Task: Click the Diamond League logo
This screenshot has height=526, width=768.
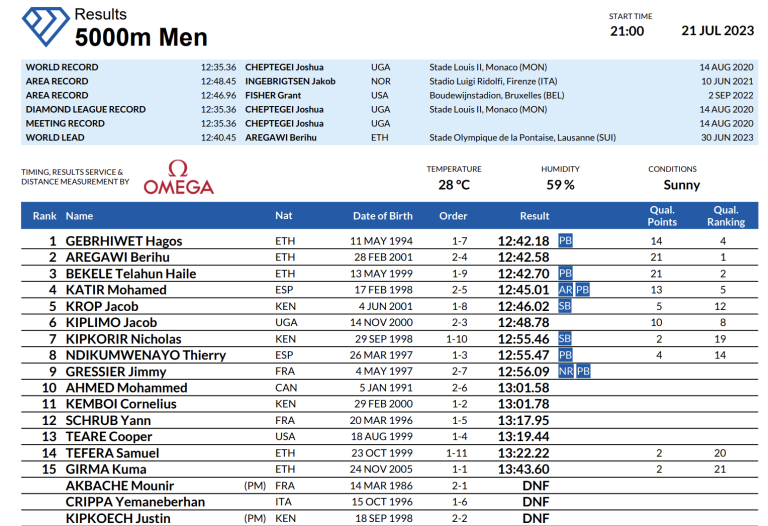Action: tap(42, 25)
